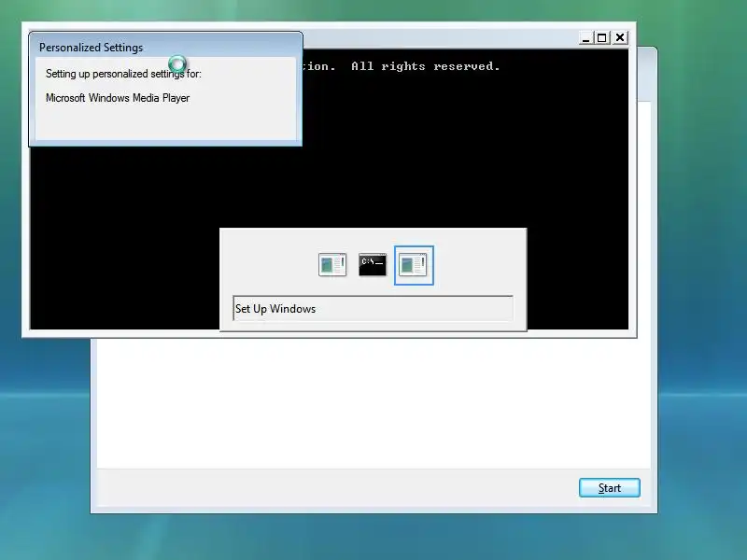This screenshot has height=560, width=747.
Task: Click Microsoft Windows Media Player text
Action: [118, 98]
